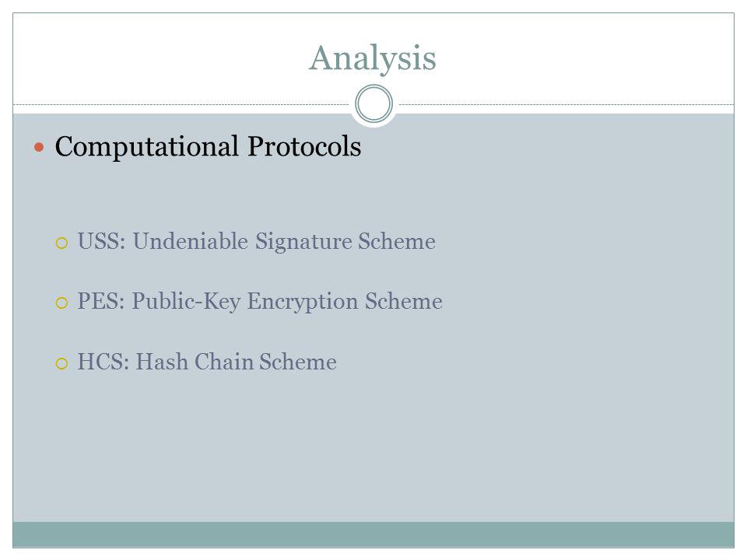Click the red bullet beside Computational Protocols
The width and height of the screenshot is (747, 560).
39,147
